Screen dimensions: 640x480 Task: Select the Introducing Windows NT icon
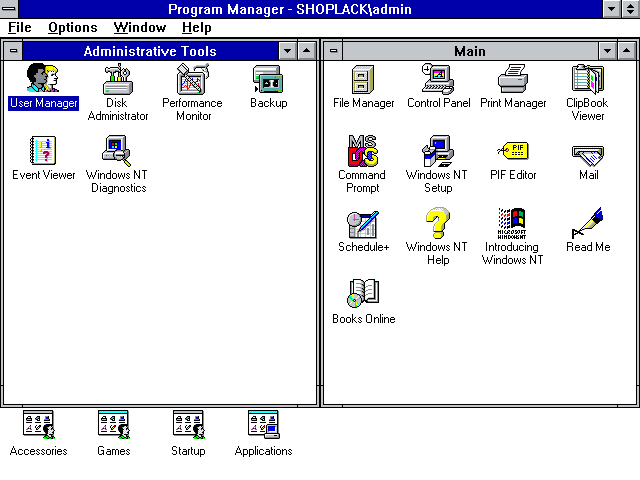click(512, 223)
